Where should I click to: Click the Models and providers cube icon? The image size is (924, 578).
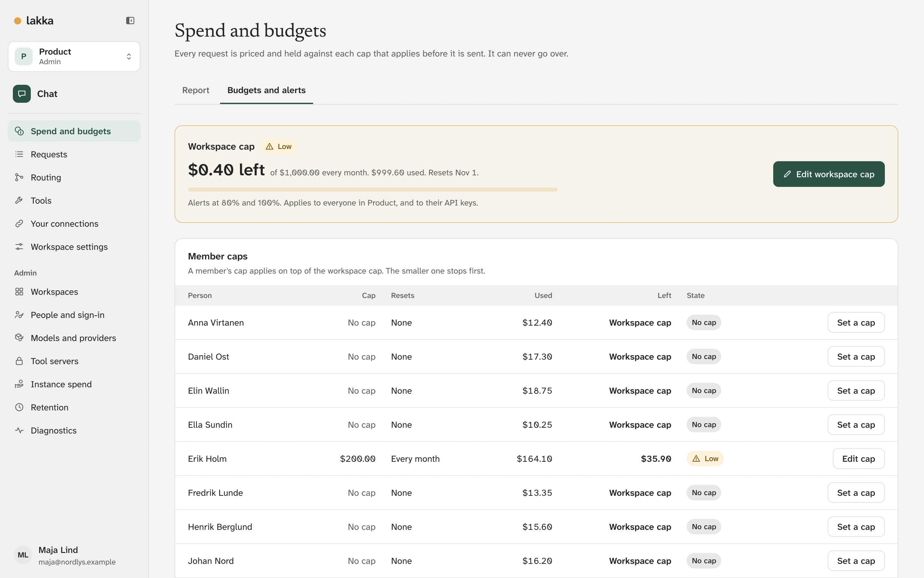click(x=19, y=338)
